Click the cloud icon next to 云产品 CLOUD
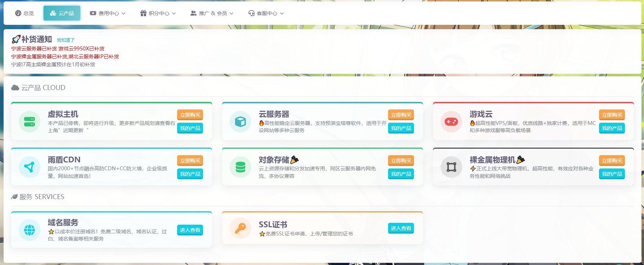Viewport: 644px width, 265px height. point(15,87)
